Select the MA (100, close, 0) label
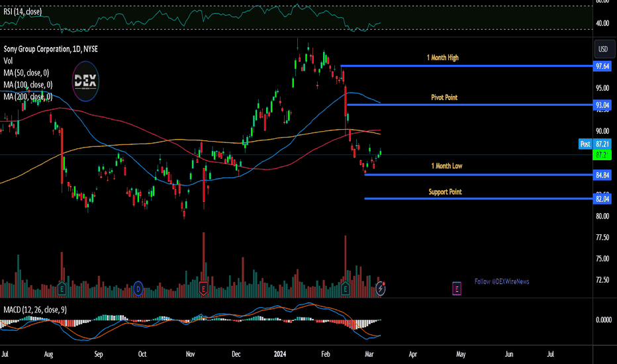This screenshot has width=617, height=364. tap(28, 85)
